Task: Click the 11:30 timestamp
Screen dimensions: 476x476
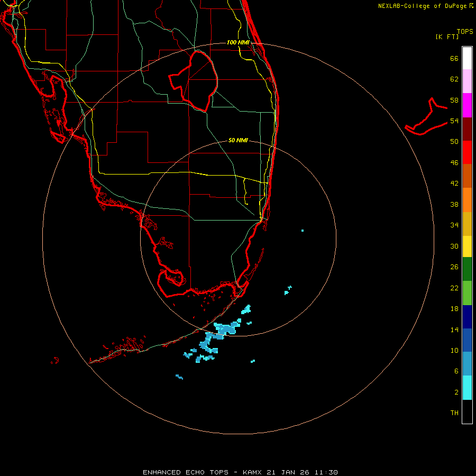Action: [x=326, y=472]
